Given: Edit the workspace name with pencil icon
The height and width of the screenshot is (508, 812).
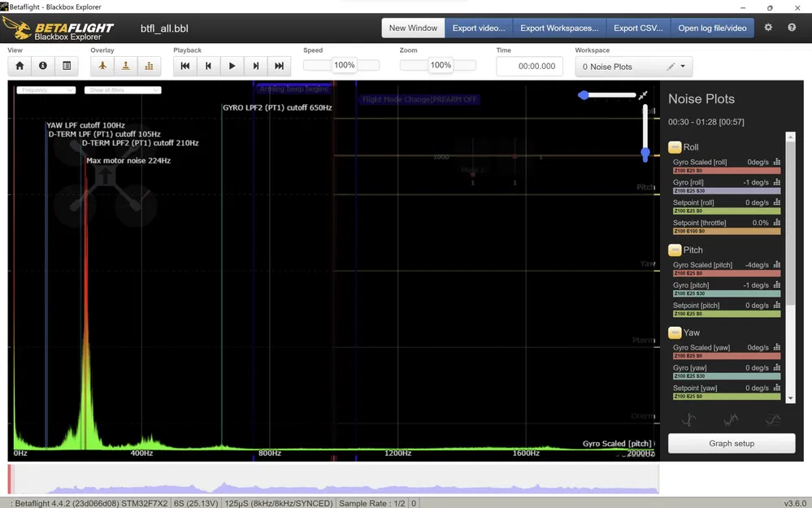Looking at the screenshot, I should (x=671, y=67).
